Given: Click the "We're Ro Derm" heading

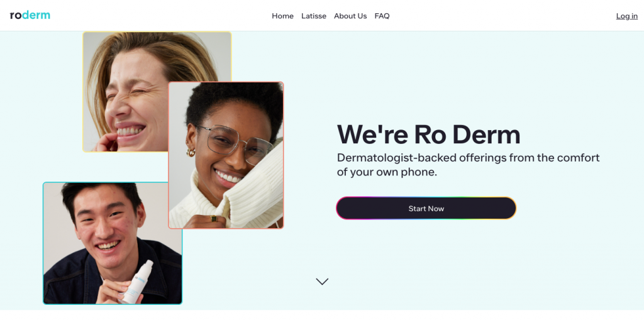Looking at the screenshot, I should (x=428, y=135).
